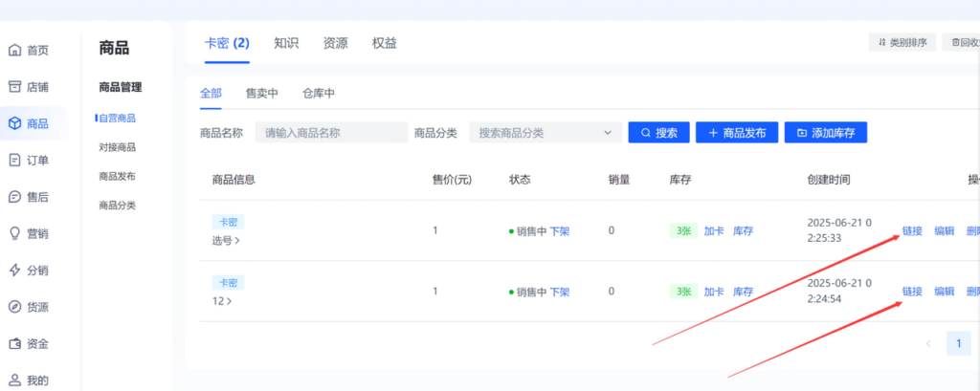
Task: Open 自营商品 in the submenu
Action: click(118, 118)
